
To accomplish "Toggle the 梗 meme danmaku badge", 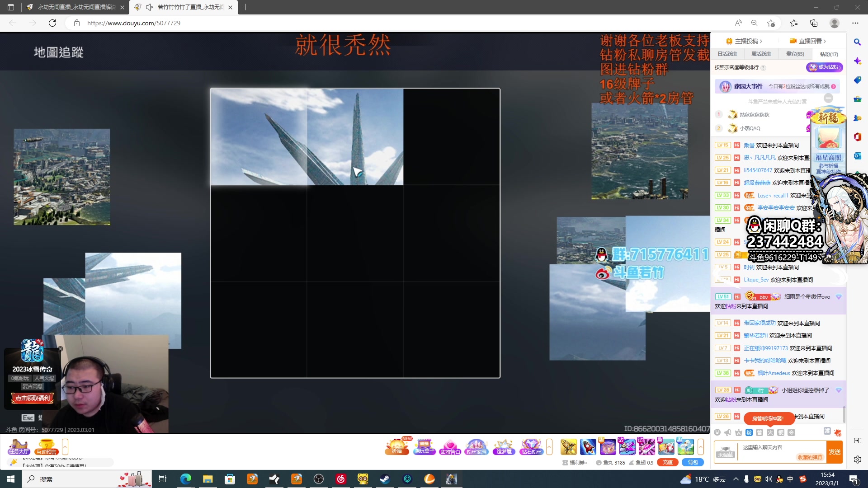I will pos(781,432).
